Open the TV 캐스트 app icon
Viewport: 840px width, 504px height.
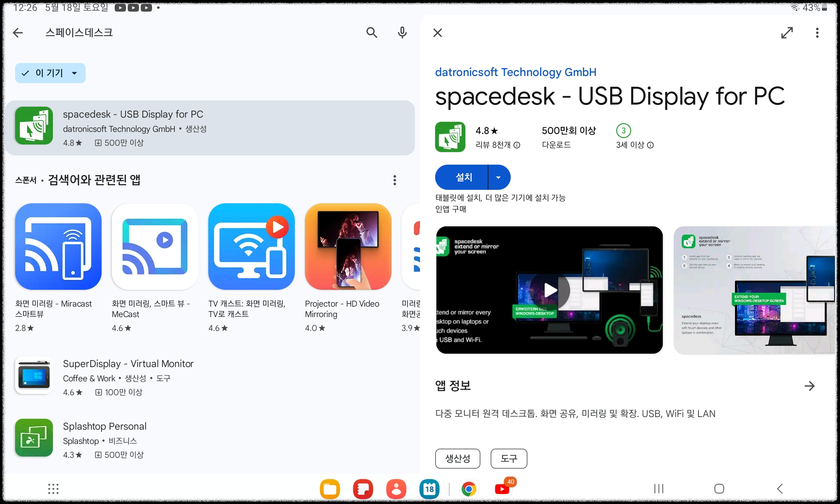251,247
